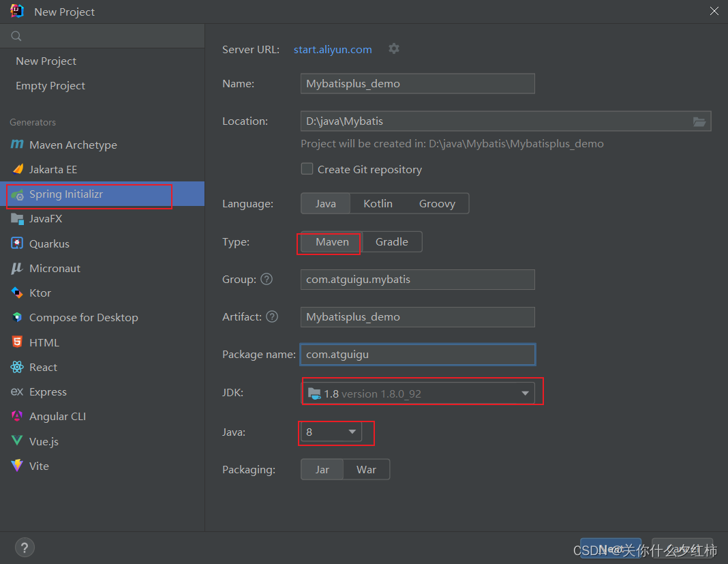
Task: Click the Vite logo icon
Action: [x=17, y=466]
